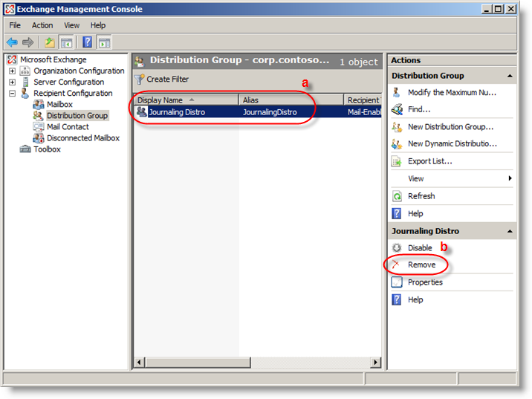Click the Distribution Group node icon in tree
Viewport: 532px width, 399px height.
38,116
